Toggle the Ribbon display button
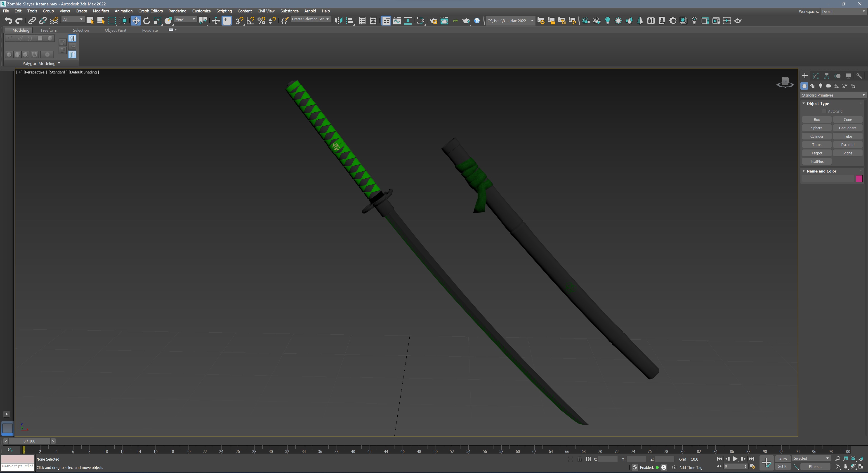 386,21
